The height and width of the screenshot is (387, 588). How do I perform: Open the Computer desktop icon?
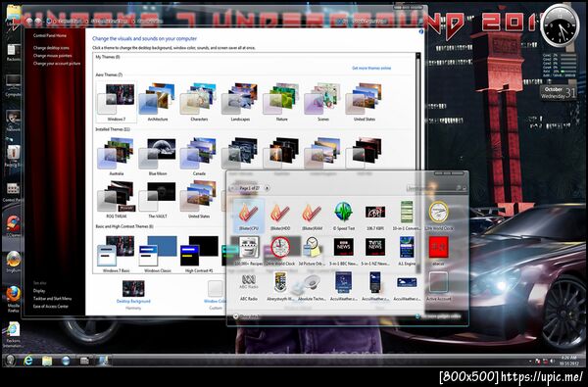(x=13, y=86)
